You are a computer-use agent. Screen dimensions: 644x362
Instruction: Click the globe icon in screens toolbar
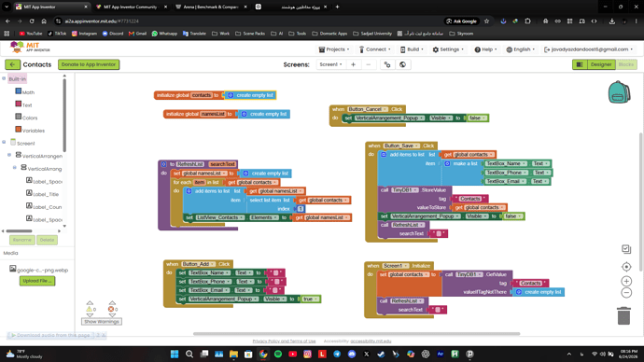[x=402, y=64]
